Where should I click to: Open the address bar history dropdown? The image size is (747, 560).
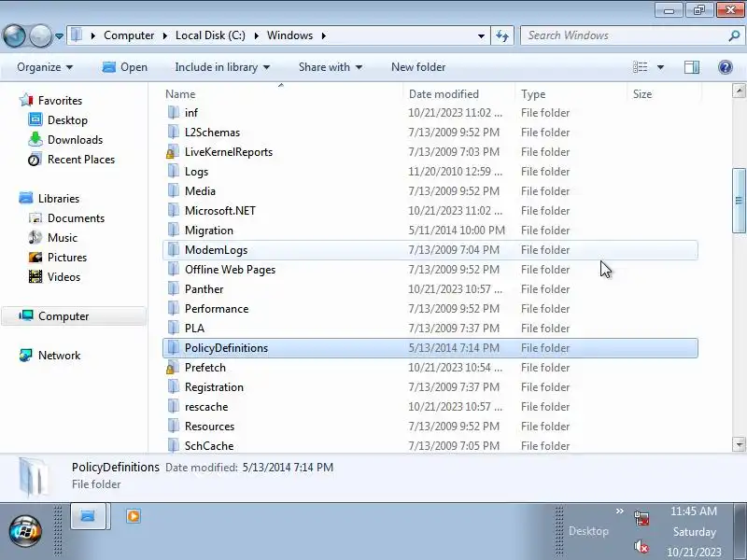[481, 35]
